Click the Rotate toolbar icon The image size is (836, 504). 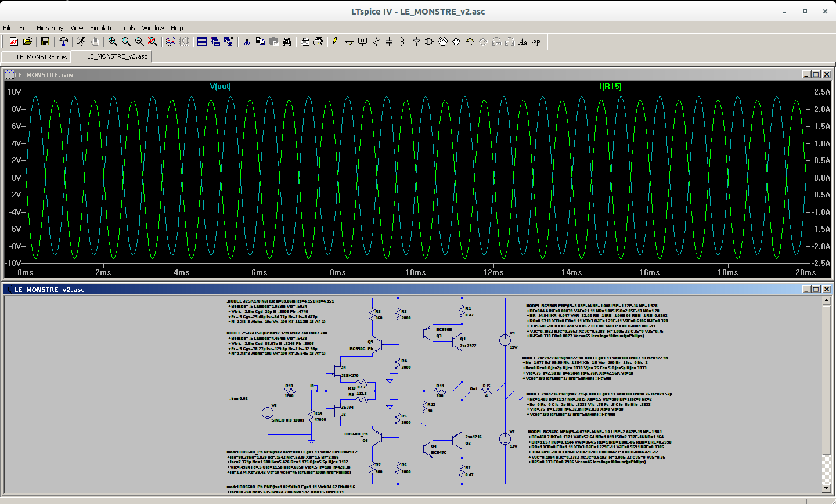pyautogui.click(x=496, y=41)
